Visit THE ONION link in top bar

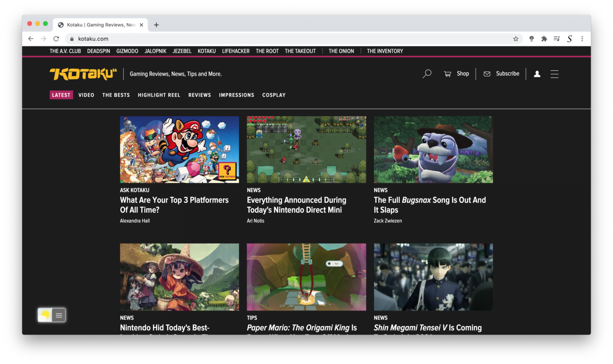341,51
